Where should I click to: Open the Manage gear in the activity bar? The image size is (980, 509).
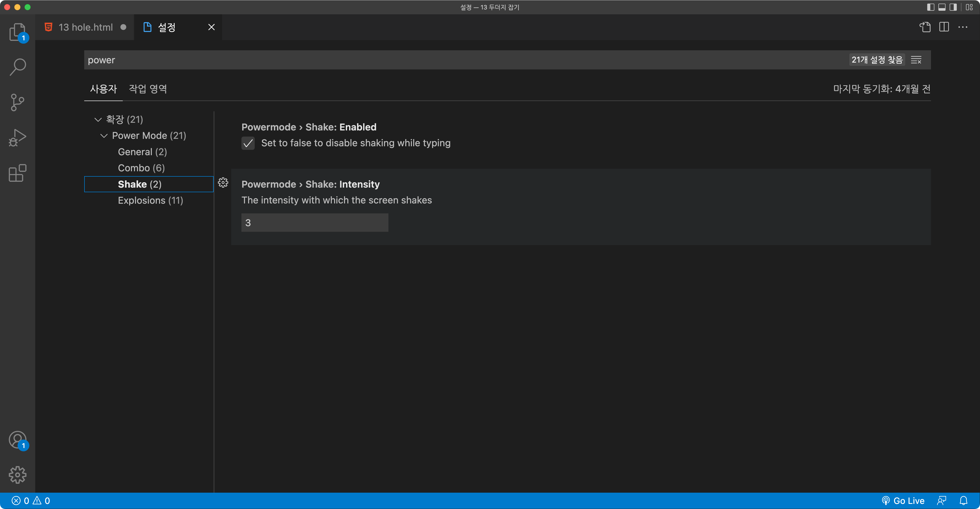point(17,475)
